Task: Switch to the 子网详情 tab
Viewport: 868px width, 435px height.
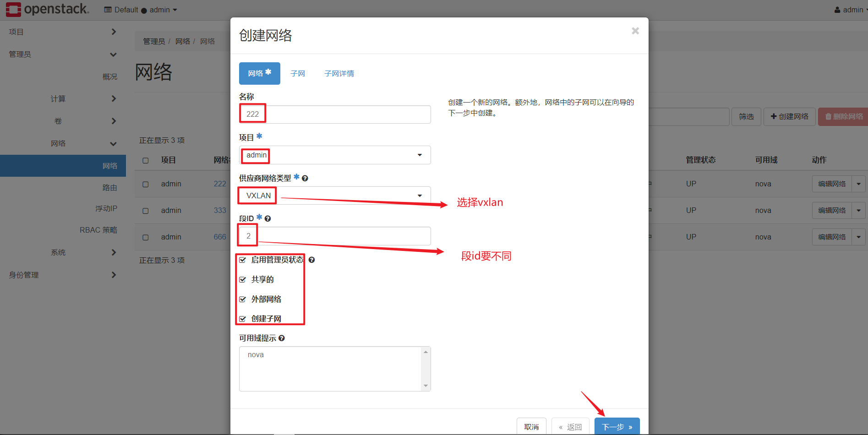Action: click(339, 73)
